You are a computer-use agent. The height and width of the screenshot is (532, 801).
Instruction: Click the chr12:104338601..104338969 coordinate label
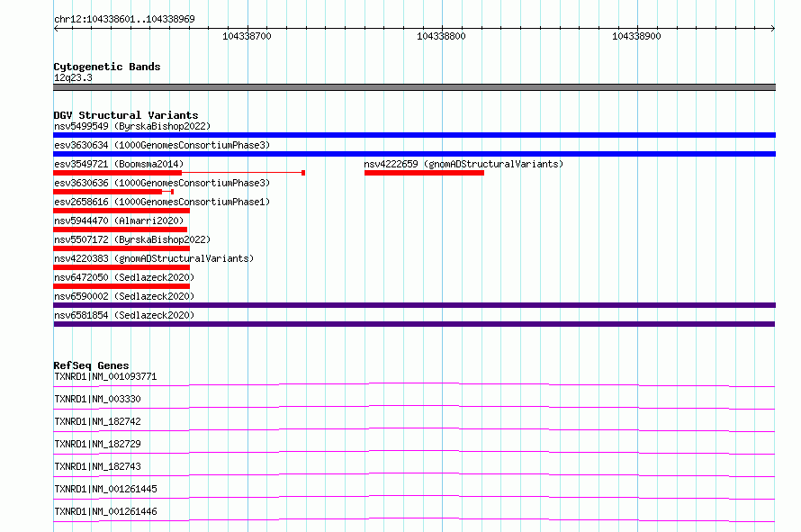pos(124,19)
